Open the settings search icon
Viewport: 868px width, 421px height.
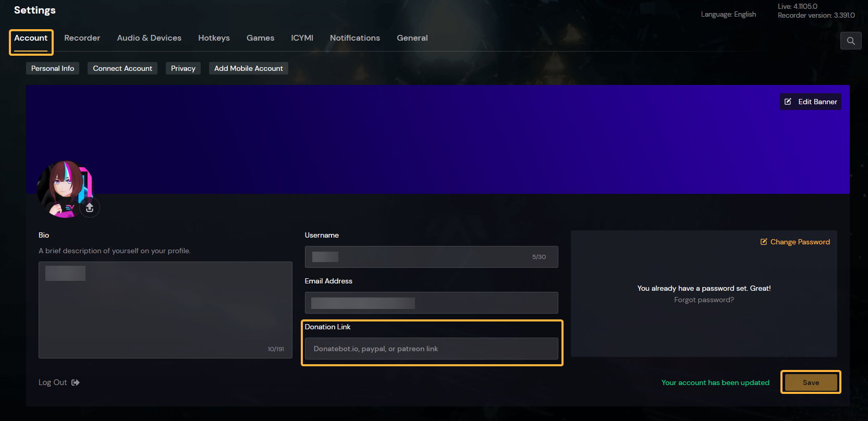click(850, 41)
